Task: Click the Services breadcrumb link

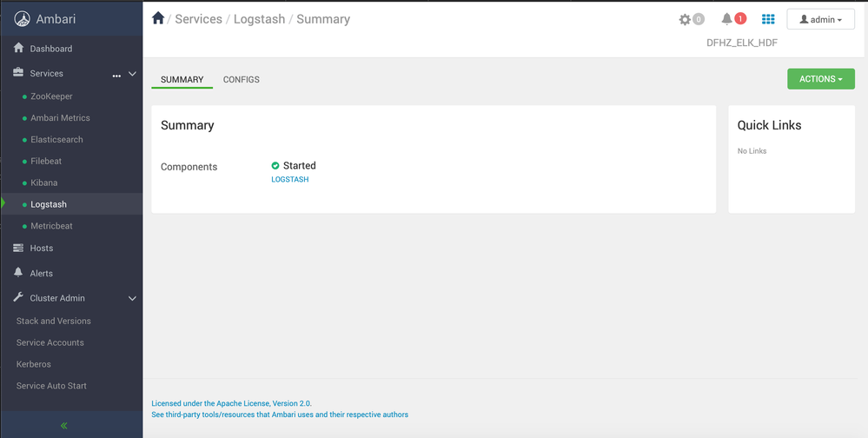Action: (199, 19)
